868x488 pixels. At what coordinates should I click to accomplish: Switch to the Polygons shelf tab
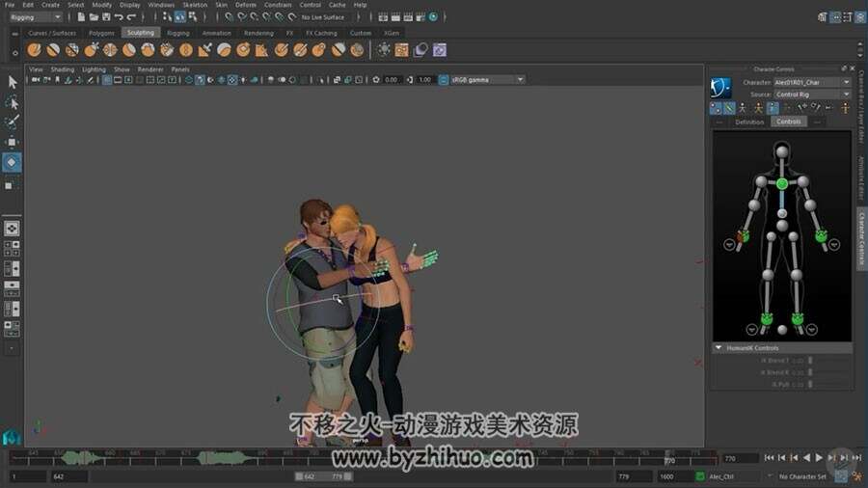tap(101, 33)
